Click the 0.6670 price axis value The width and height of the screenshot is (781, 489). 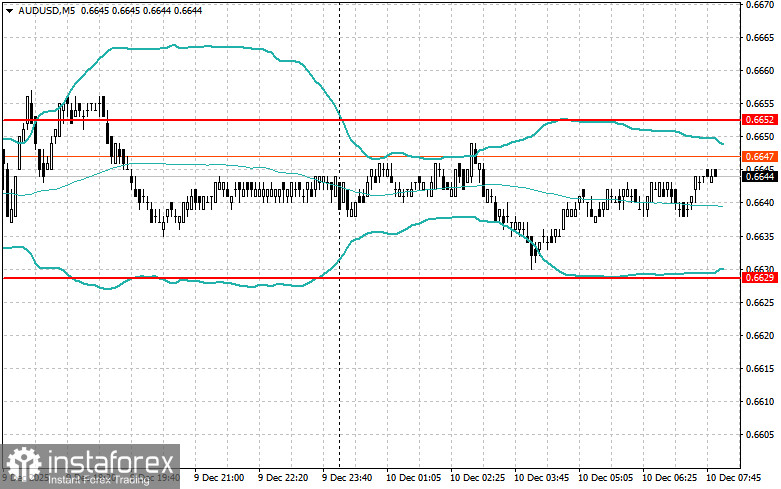point(760,5)
